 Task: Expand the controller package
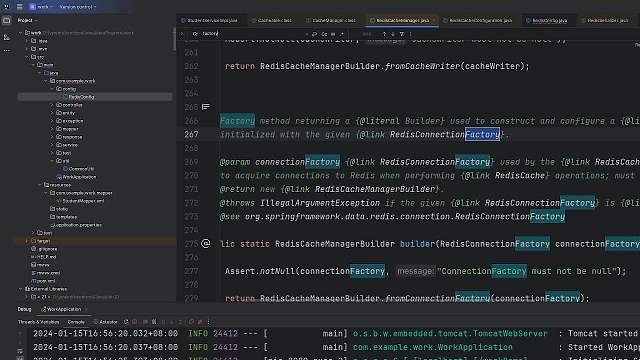click(x=52, y=105)
